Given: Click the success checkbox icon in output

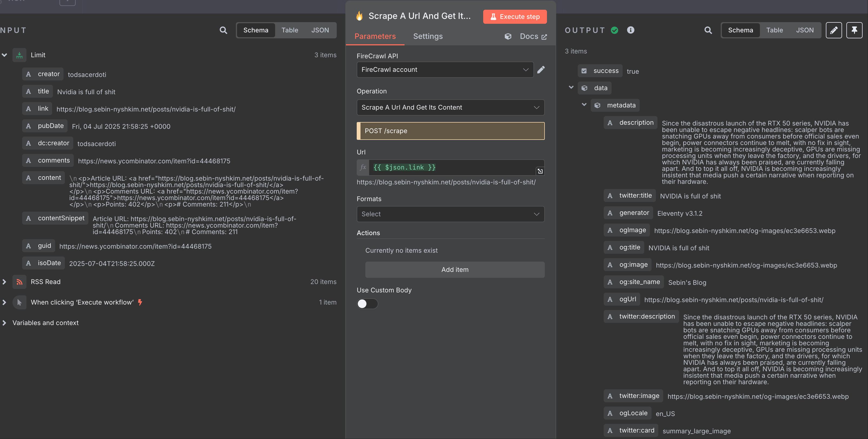Looking at the screenshot, I should click(x=584, y=71).
